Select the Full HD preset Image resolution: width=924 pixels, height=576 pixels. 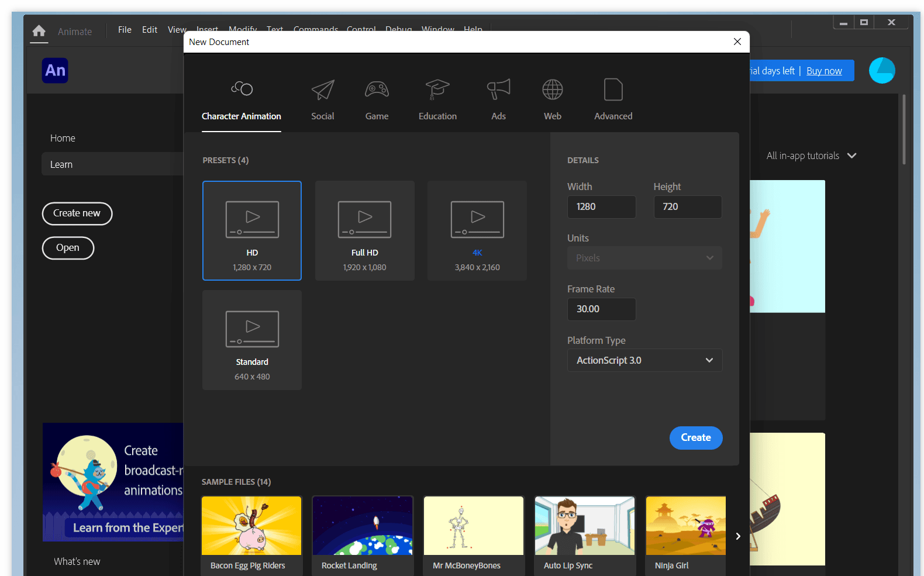coord(365,230)
